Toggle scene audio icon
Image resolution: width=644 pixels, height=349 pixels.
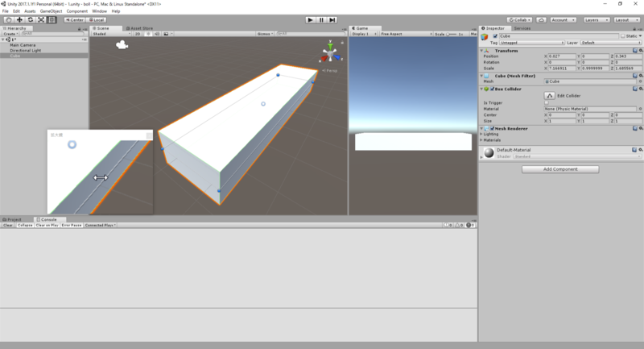pyautogui.click(x=157, y=34)
